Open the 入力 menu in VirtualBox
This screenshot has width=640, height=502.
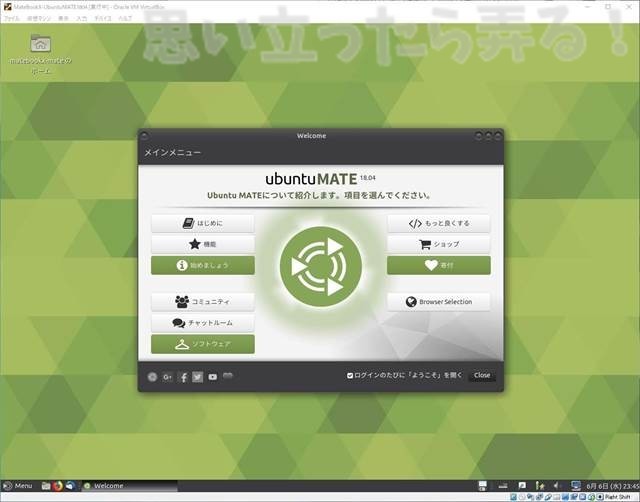click(x=82, y=18)
